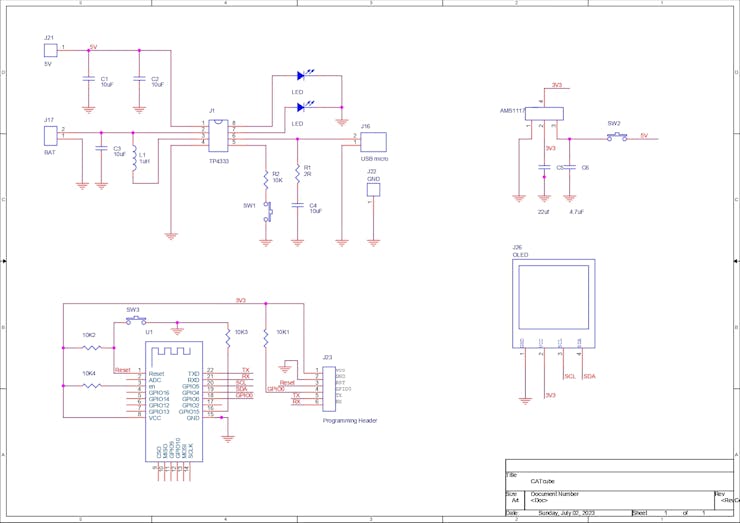Click the "TP4333" part name
740x523 pixels.
(219, 161)
